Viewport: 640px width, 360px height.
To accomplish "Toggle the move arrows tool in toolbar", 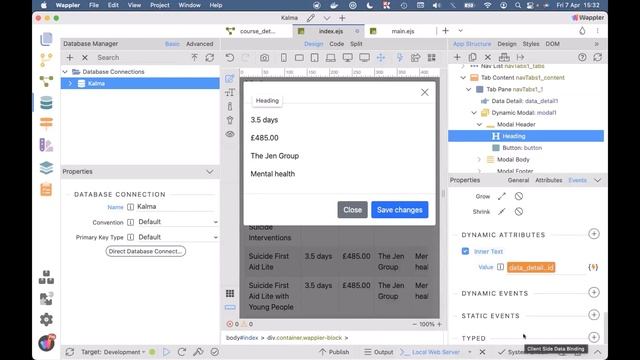I will pos(380,58).
